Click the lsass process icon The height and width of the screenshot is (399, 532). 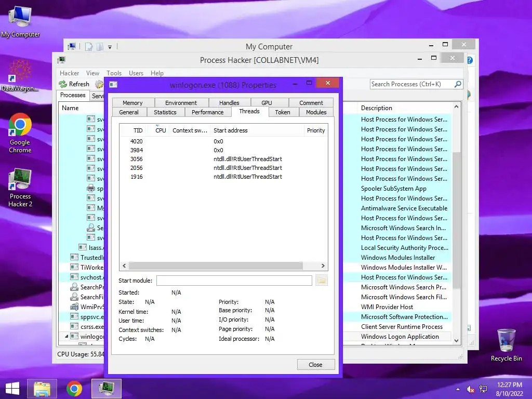click(x=83, y=247)
